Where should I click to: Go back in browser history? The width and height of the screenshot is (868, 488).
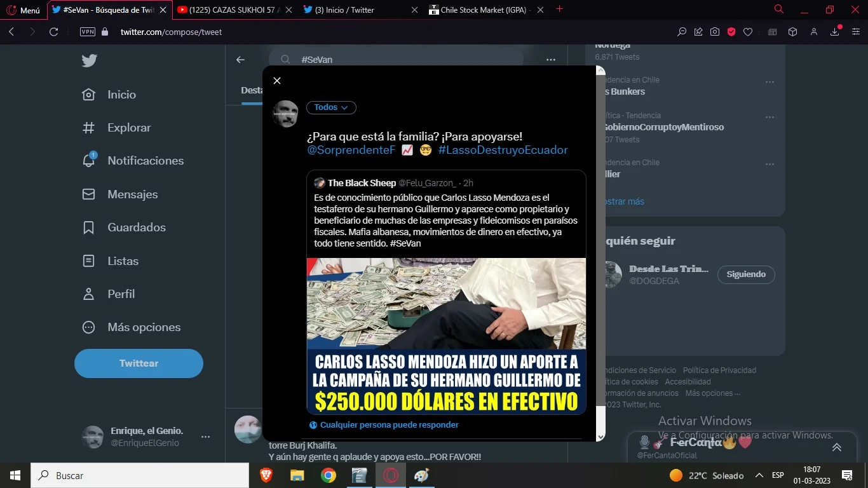click(11, 32)
